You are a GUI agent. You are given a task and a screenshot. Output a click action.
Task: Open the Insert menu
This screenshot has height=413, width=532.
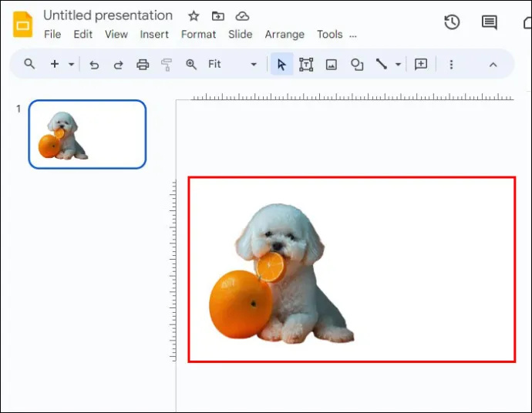click(154, 34)
